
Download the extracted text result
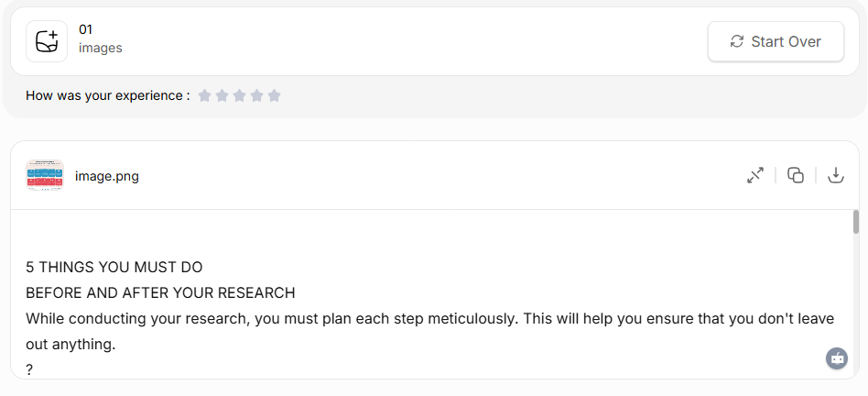(835, 175)
